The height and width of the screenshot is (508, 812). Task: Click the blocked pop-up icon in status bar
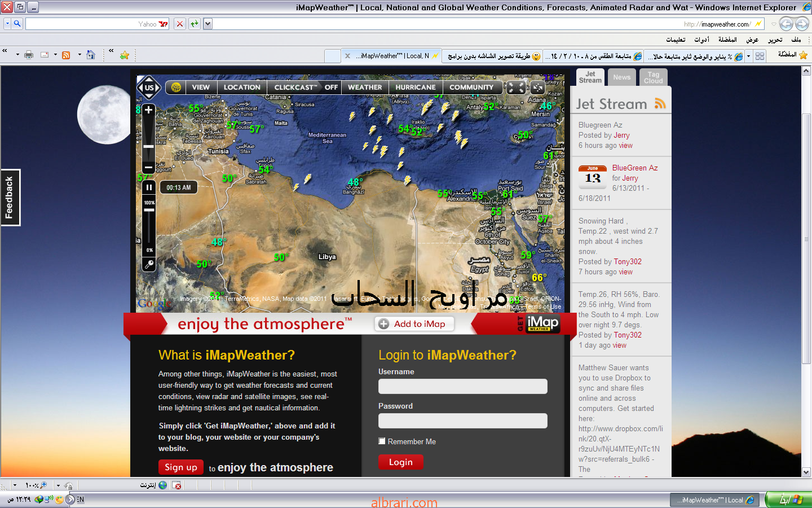(177, 485)
